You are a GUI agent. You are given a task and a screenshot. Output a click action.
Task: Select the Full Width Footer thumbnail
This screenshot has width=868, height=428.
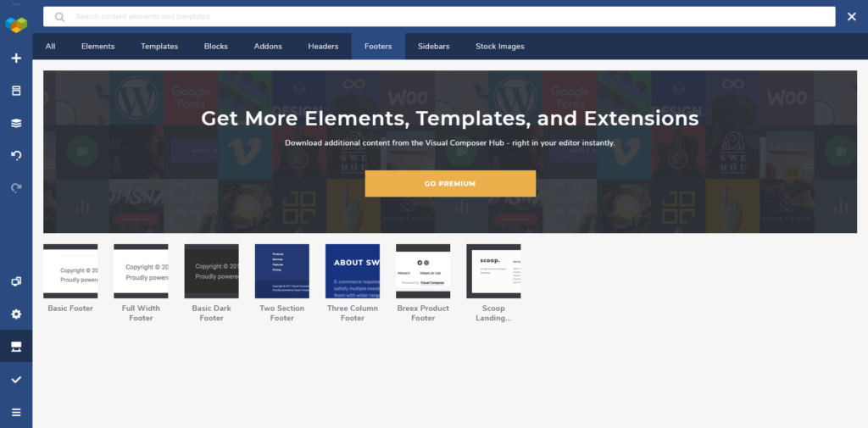(141, 270)
